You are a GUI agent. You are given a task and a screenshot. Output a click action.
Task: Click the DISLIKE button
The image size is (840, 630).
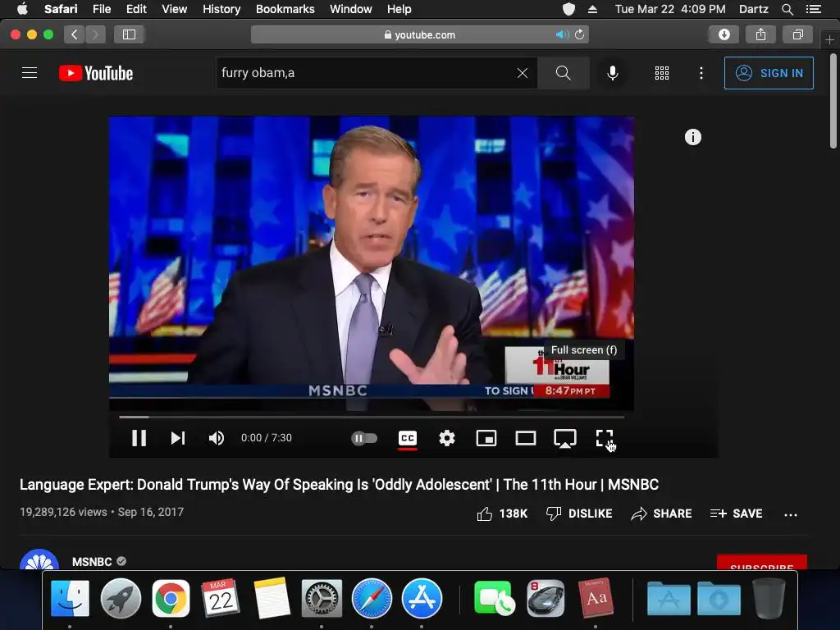click(579, 514)
